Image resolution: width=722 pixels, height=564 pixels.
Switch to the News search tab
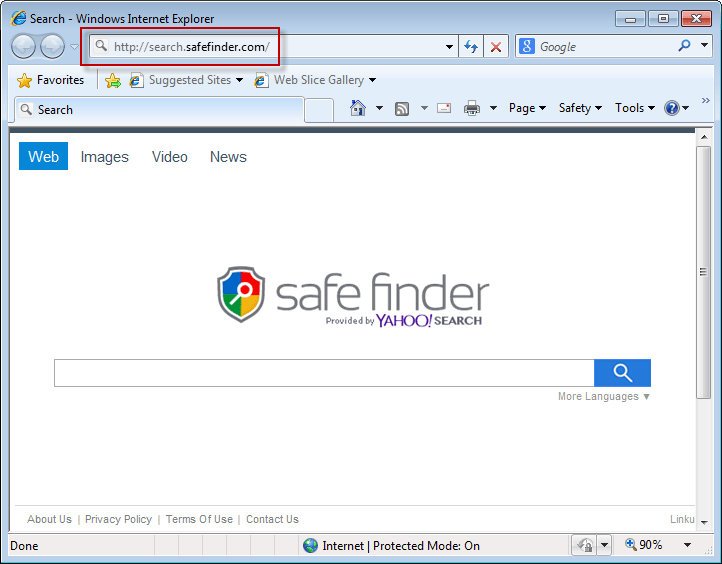pyautogui.click(x=228, y=157)
